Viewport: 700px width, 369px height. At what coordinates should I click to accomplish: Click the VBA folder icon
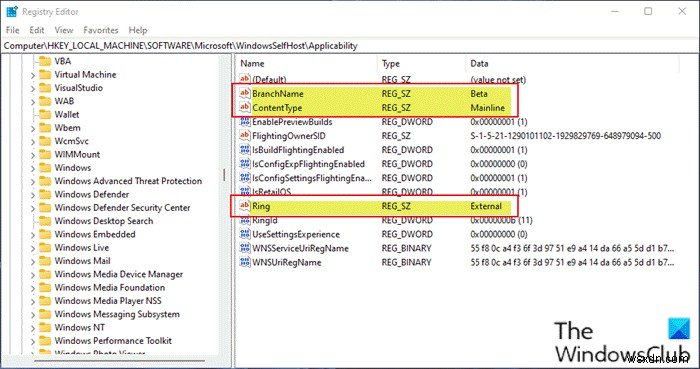(45, 61)
